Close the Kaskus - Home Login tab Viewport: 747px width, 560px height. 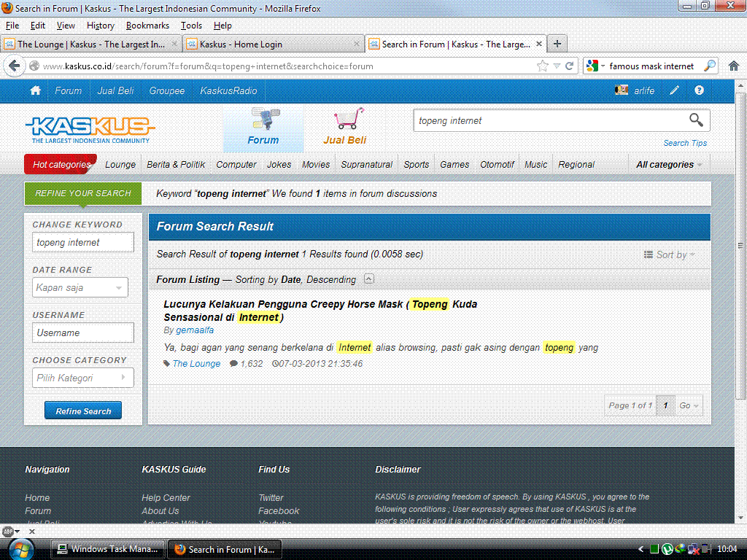click(356, 44)
